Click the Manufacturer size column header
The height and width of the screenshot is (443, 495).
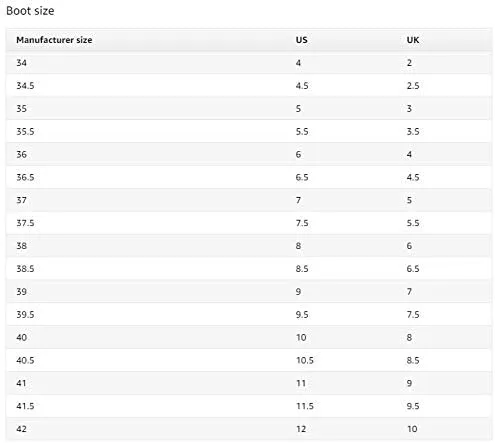[54, 40]
